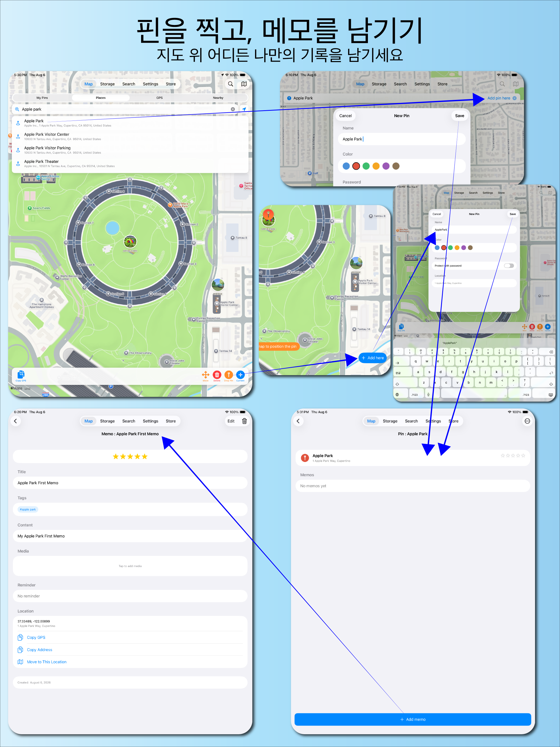Screen dimensions: 560x747
Task: Tap Save in the 6:10 PM New Pin dialog
Action: 459,115
